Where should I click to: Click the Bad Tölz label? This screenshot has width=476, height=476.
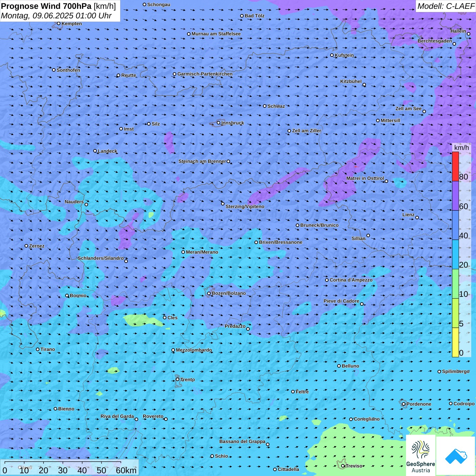[x=255, y=16]
